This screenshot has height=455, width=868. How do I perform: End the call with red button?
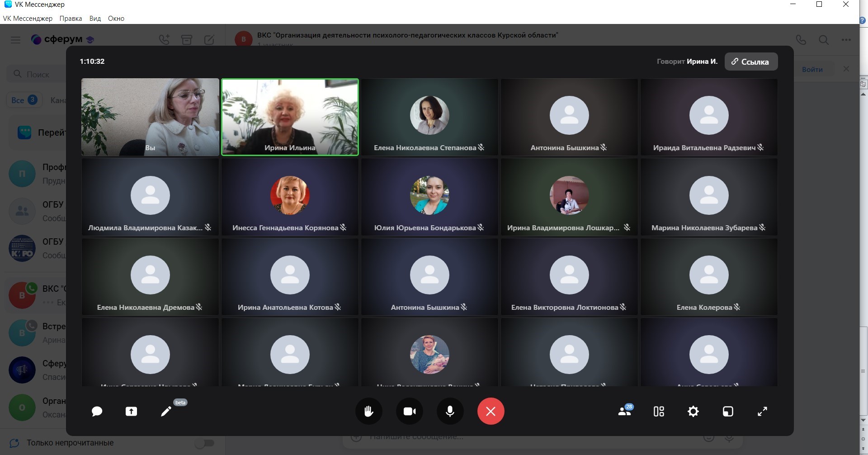point(491,411)
